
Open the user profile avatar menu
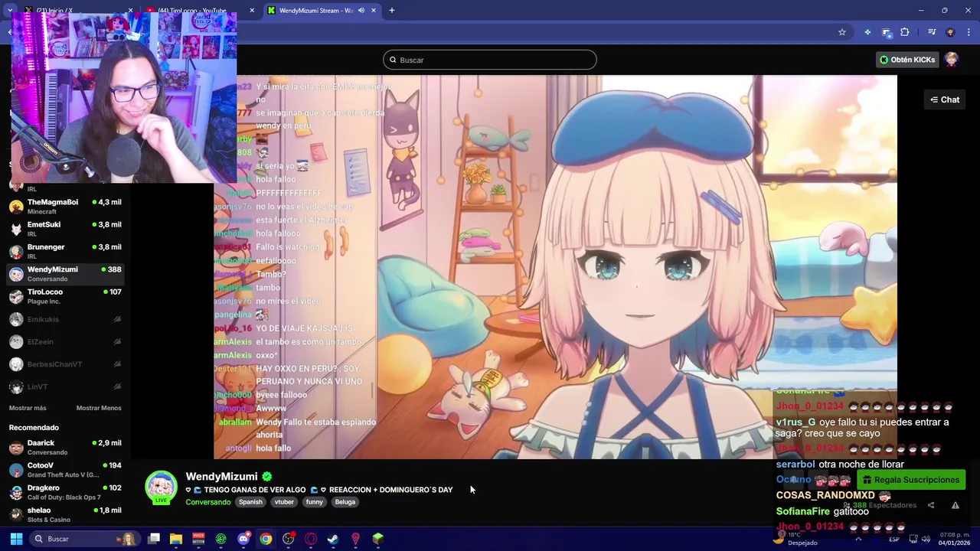click(x=952, y=60)
